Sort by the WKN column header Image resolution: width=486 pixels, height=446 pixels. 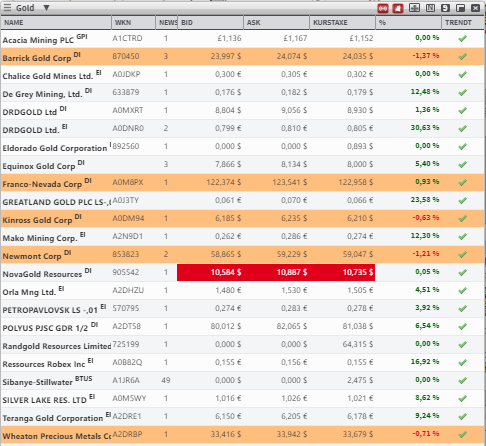click(x=133, y=23)
